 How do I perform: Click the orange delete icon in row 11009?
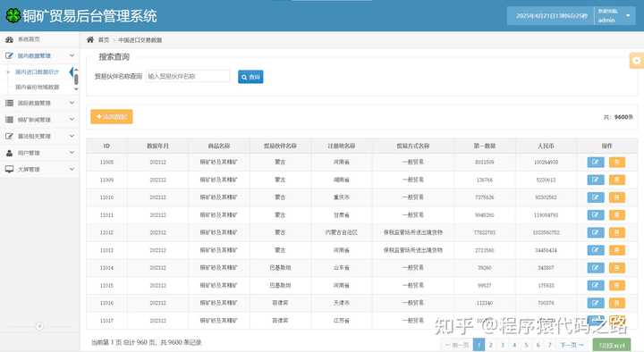coord(617,180)
